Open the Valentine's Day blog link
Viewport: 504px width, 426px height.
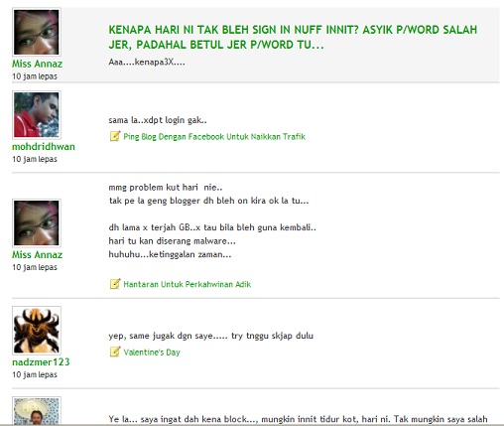[152, 353]
